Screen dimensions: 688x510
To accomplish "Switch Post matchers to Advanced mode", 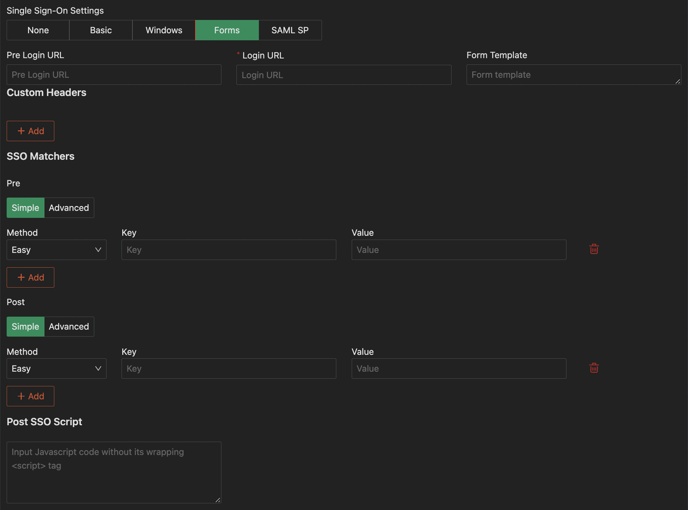I will pyautogui.click(x=69, y=327).
